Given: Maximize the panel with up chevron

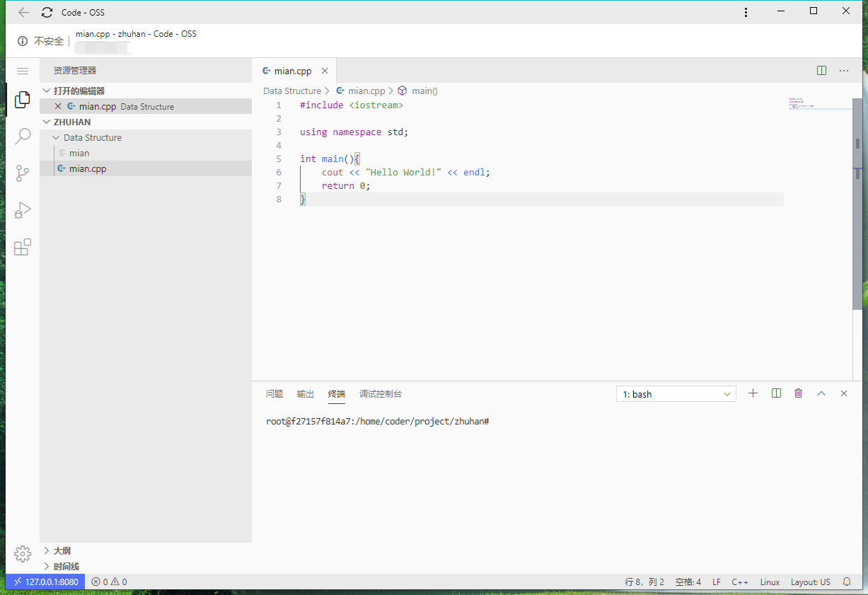Looking at the screenshot, I should coord(821,393).
